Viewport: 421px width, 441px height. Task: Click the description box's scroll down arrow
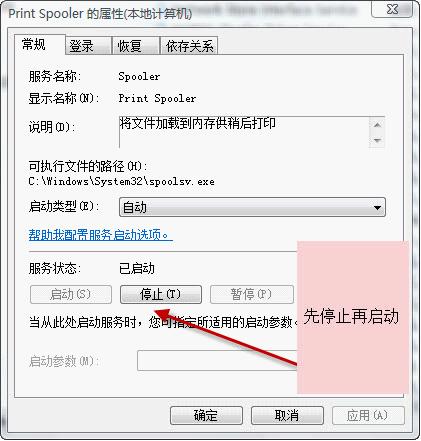click(x=377, y=140)
